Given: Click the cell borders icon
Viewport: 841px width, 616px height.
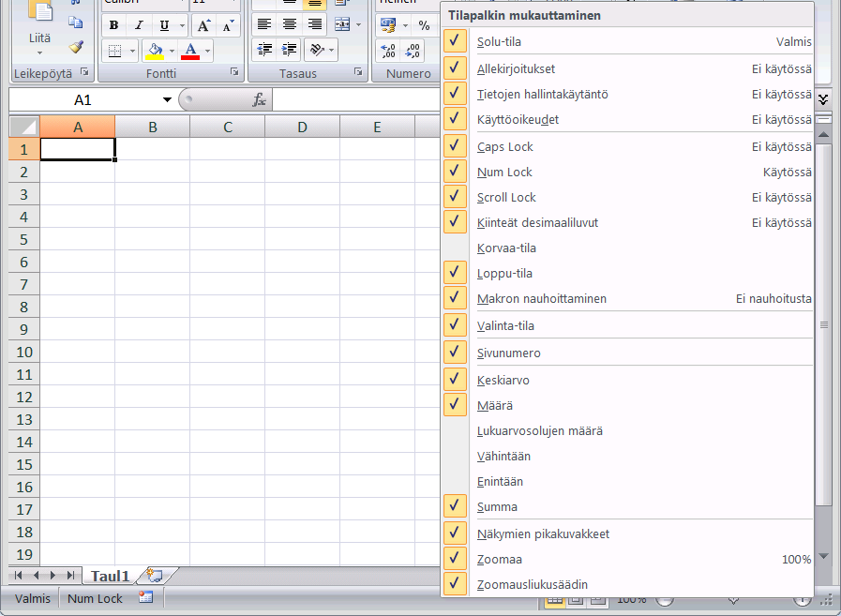Looking at the screenshot, I should tap(114, 51).
